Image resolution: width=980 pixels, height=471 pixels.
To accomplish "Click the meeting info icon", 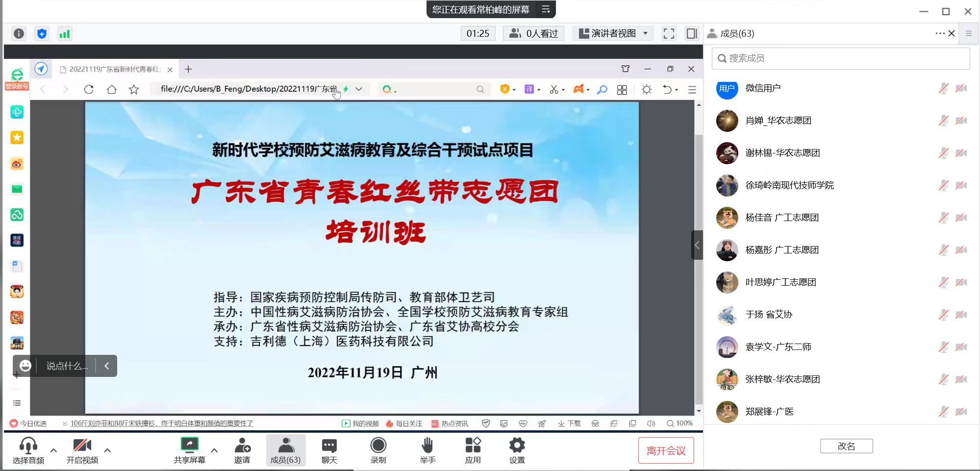I will [x=19, y=34].
